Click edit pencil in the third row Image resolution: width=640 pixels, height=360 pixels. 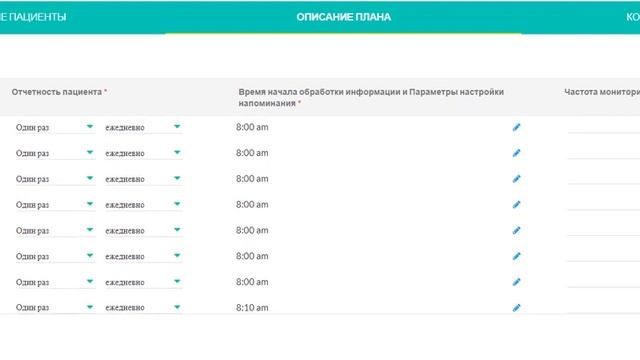tap(516, 179)
